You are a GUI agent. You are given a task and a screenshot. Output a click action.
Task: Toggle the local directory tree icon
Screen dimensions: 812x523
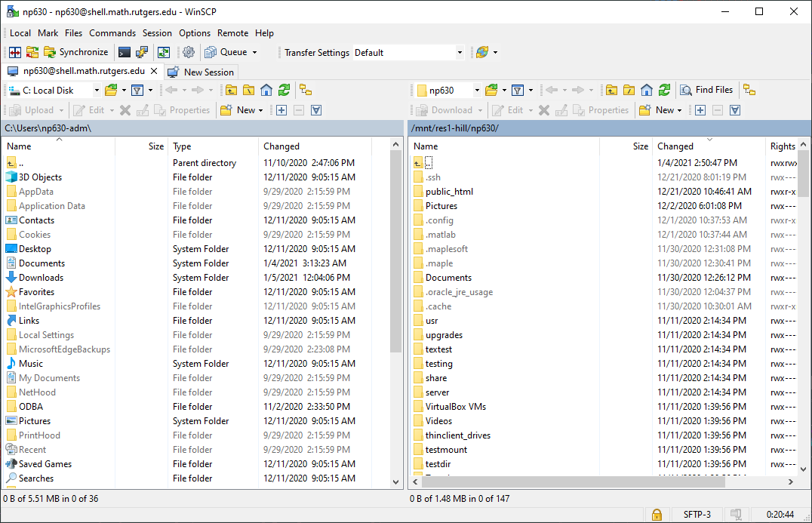point(306,91)
